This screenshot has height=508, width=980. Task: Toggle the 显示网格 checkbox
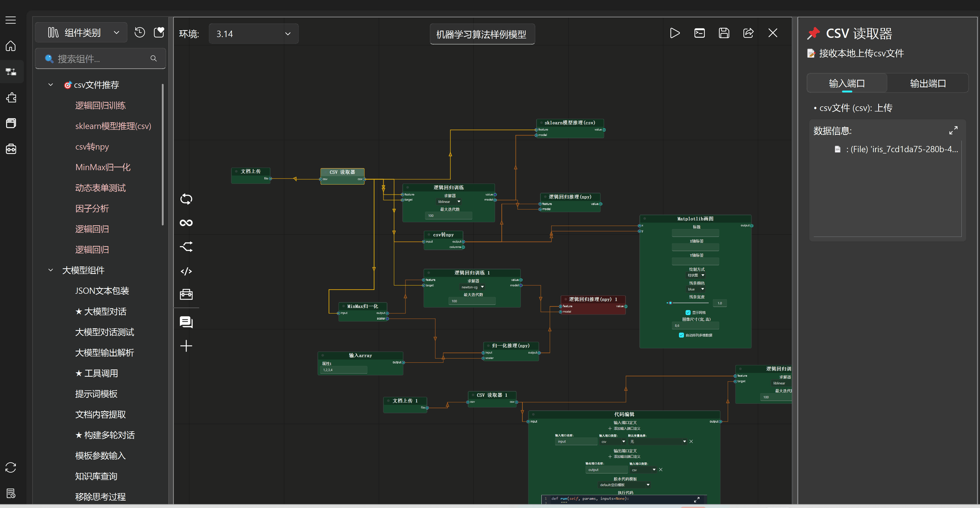[688, 313]
